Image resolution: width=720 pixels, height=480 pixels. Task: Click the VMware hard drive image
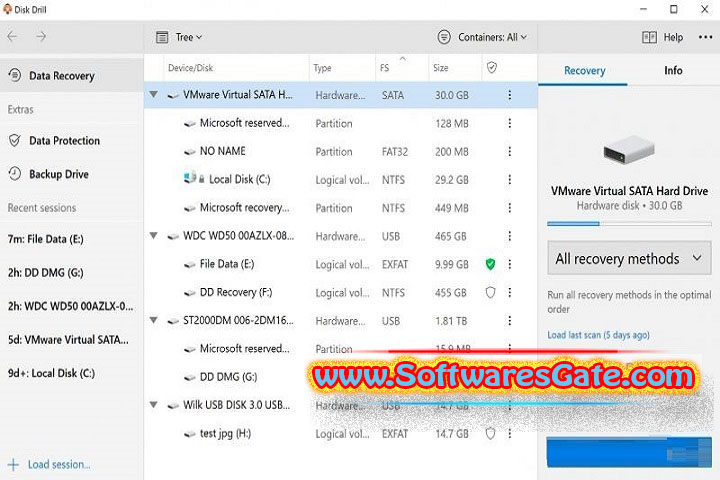point(629,150)
